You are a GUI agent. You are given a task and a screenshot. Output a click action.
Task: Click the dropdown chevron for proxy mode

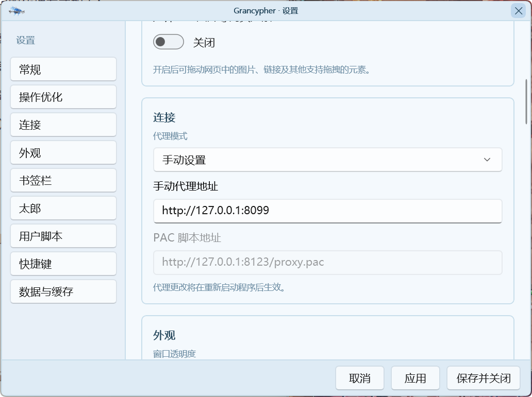pyautogui.click(x=487, y=160)
